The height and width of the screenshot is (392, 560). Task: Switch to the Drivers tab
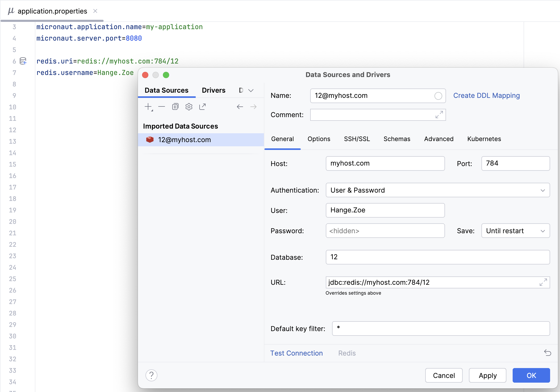click(x=213, y=90)
